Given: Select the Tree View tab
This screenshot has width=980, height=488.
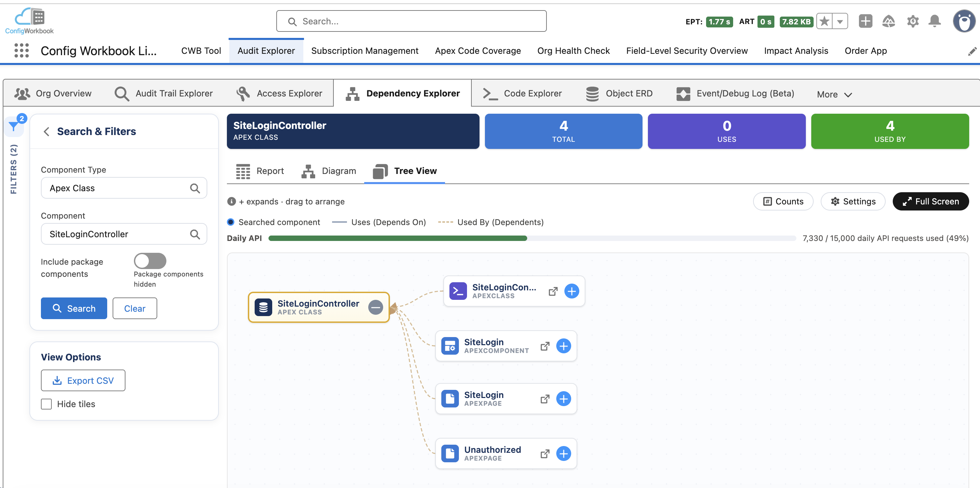Looking at the screenshot, I should click(404, 171).
